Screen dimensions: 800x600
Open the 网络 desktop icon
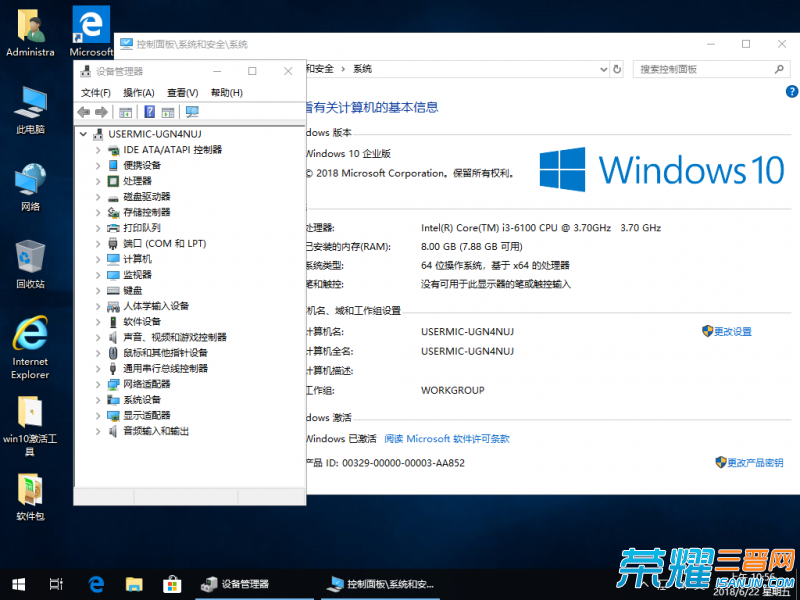[30, 187]
